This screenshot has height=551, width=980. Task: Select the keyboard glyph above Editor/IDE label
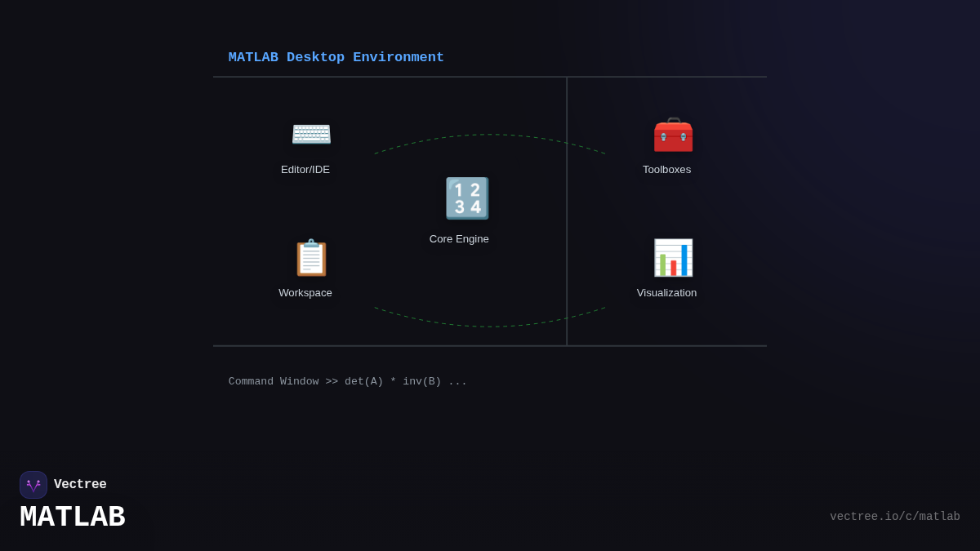pos(311,133)
